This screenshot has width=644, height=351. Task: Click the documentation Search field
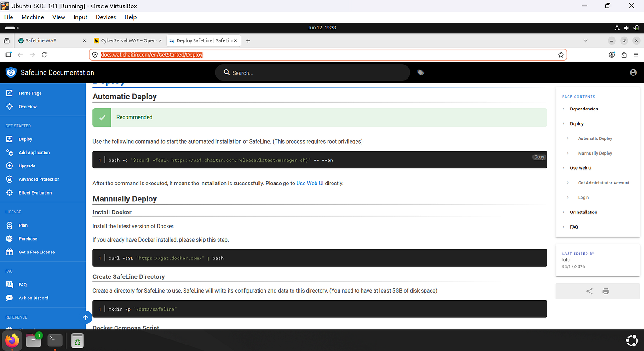click(312, 73)
